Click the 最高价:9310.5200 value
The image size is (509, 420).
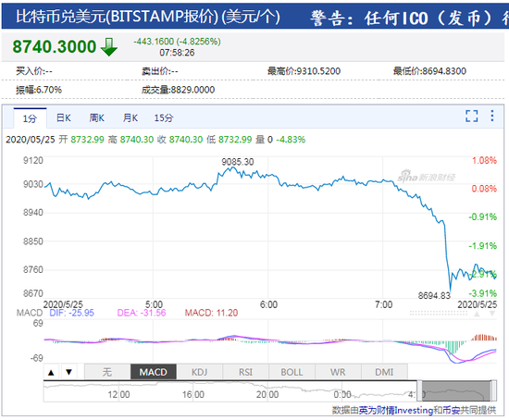[304, 71]
